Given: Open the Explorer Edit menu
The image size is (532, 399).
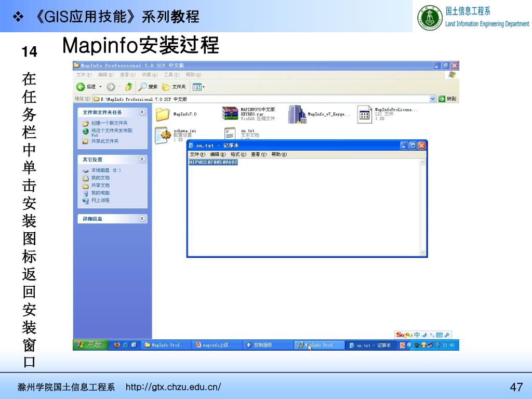Looking at the screenshot, I should (x=105, y=75).
